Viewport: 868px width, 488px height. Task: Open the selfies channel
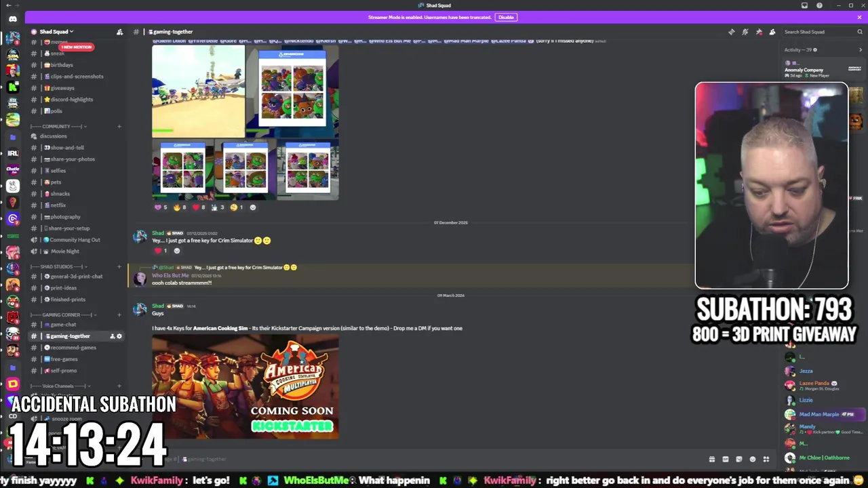click(x=77, y=171)
